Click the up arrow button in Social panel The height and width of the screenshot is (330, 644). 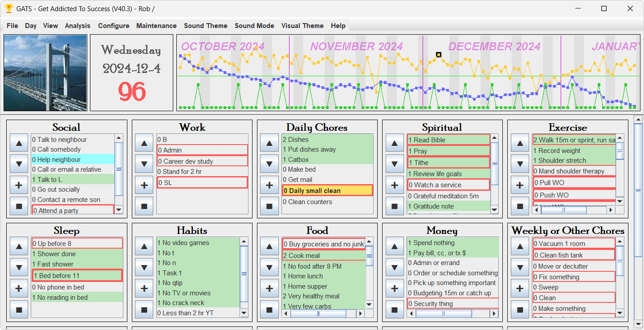19,143
